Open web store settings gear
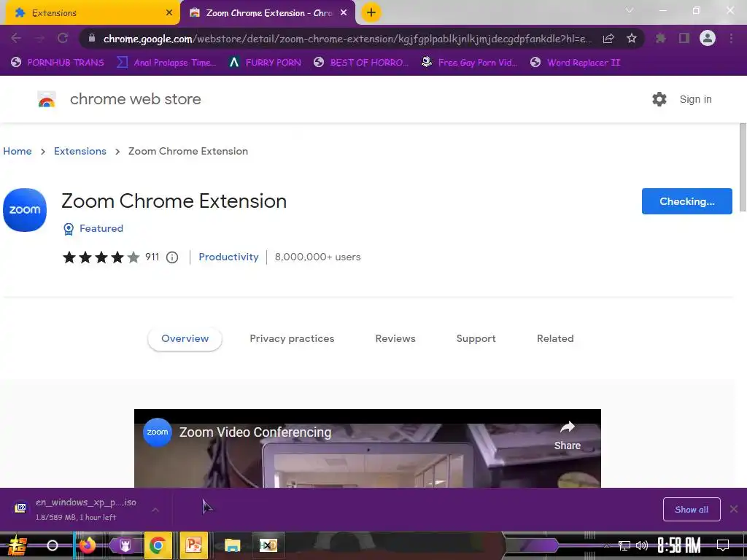The width and height of the screenshot is (747, 560). click(x=659, y=99)
